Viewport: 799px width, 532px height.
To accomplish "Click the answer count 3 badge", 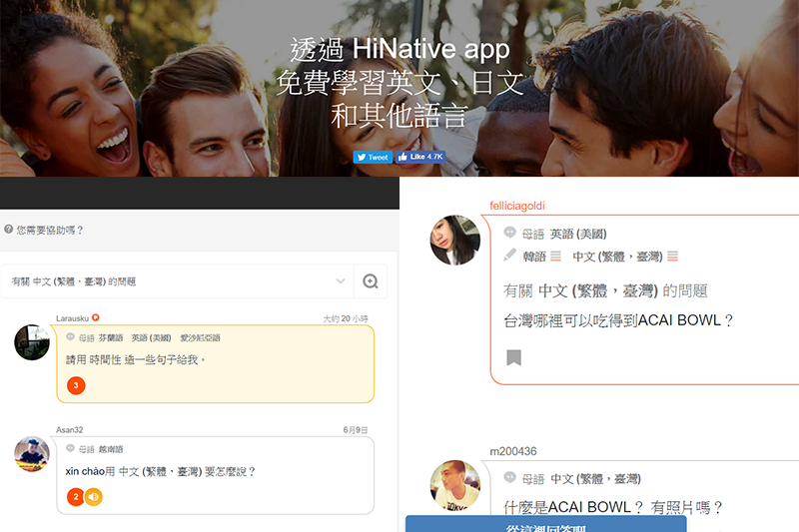I will [76, 385].
